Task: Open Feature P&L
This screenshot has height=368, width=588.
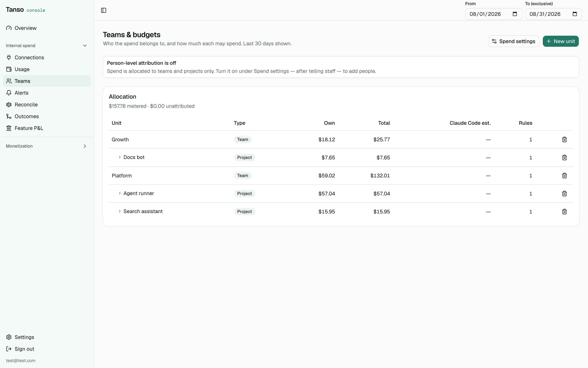Action: 47,128
